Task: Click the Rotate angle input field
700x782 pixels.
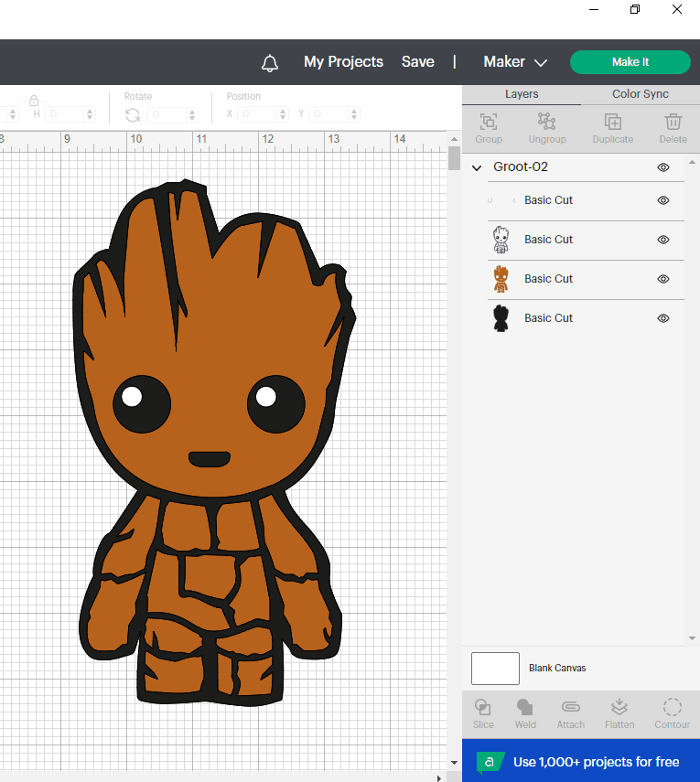Action: (x=167, y=115)
